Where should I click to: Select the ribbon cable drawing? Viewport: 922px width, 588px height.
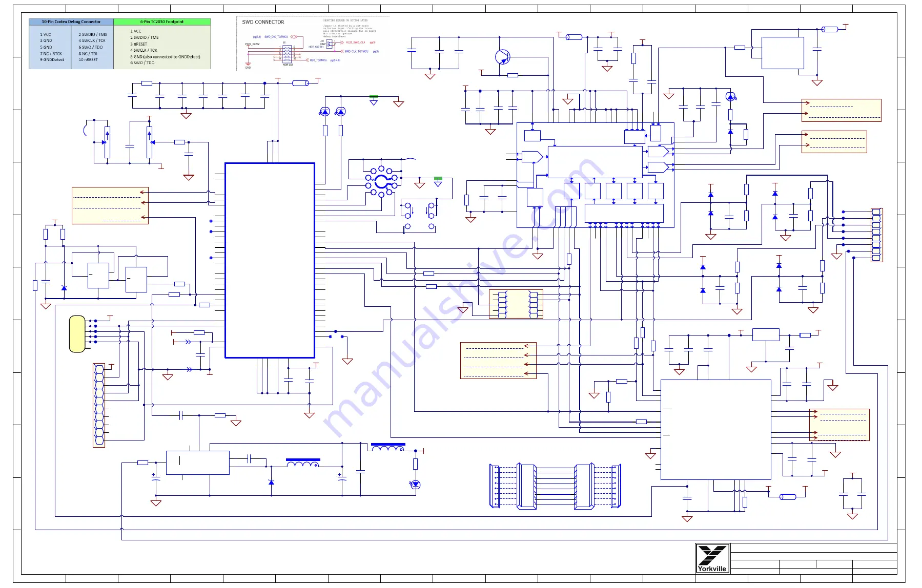[x=556, y=487]
